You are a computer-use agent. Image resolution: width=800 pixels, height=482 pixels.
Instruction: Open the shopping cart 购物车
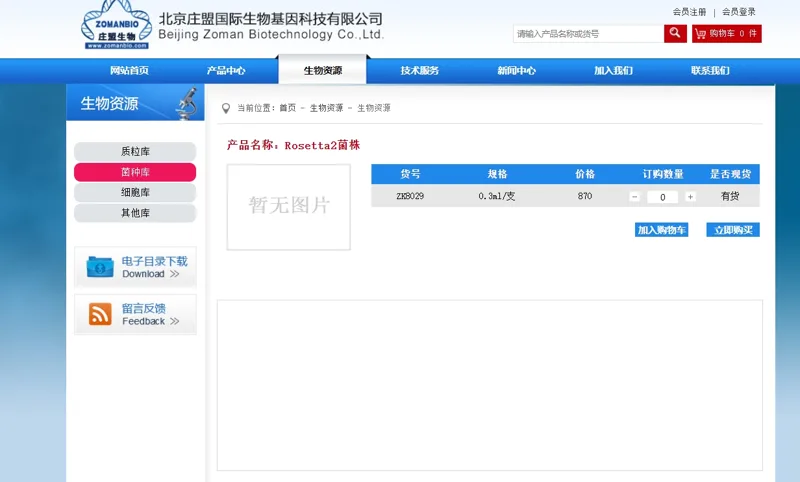click(727, 34)
